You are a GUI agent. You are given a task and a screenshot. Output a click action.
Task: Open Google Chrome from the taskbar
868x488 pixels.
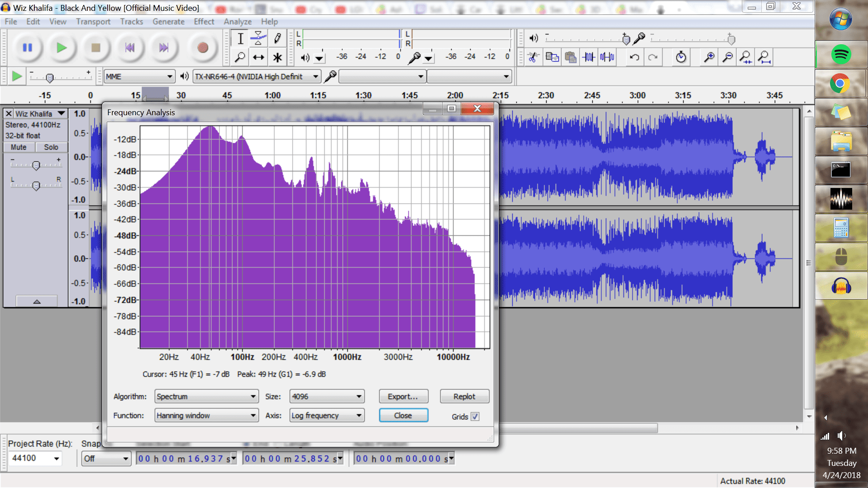[840, 84]
